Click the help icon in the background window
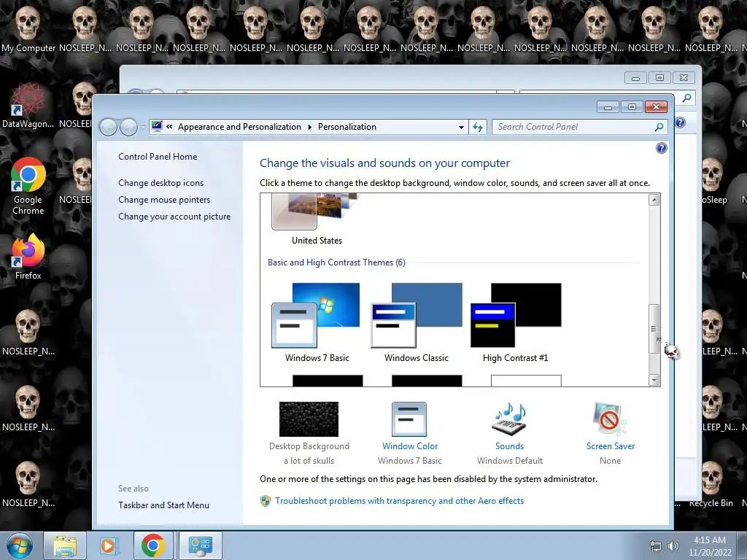This screenshot has height=560, width=747. [x=681, y=122]
